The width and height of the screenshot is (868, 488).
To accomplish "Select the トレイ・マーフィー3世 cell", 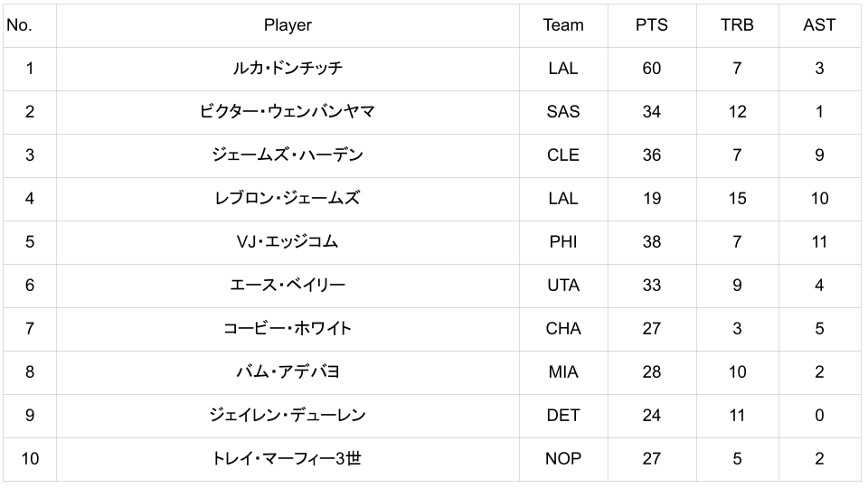I will click(x=288, y=459).
